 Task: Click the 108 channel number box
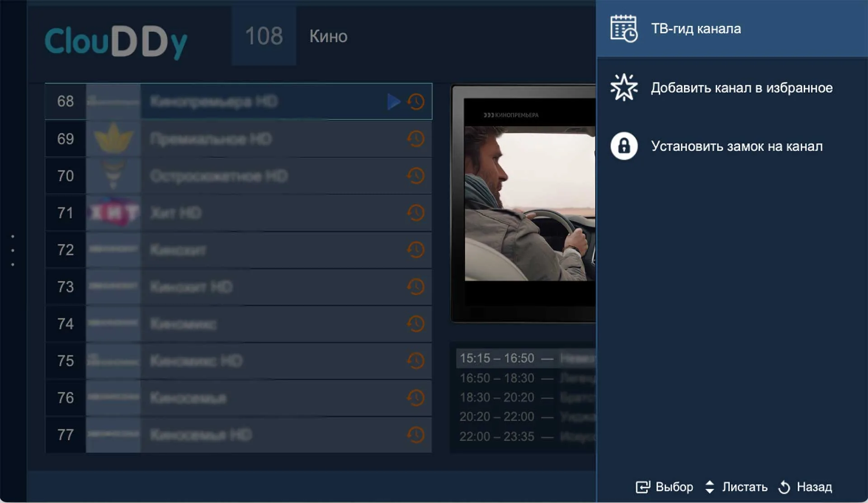pyautogui.click(x=264, y=36)
